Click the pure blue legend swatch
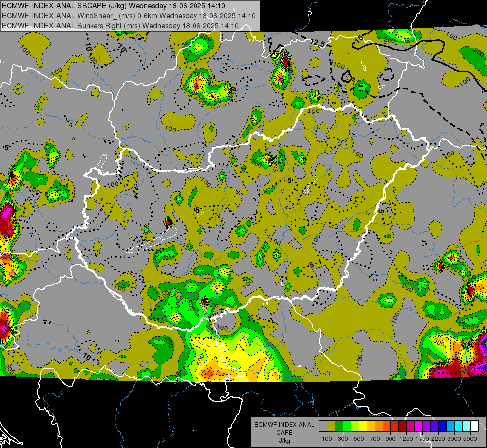This screenshot has height=448, width=487. click(x=443, y=426)
